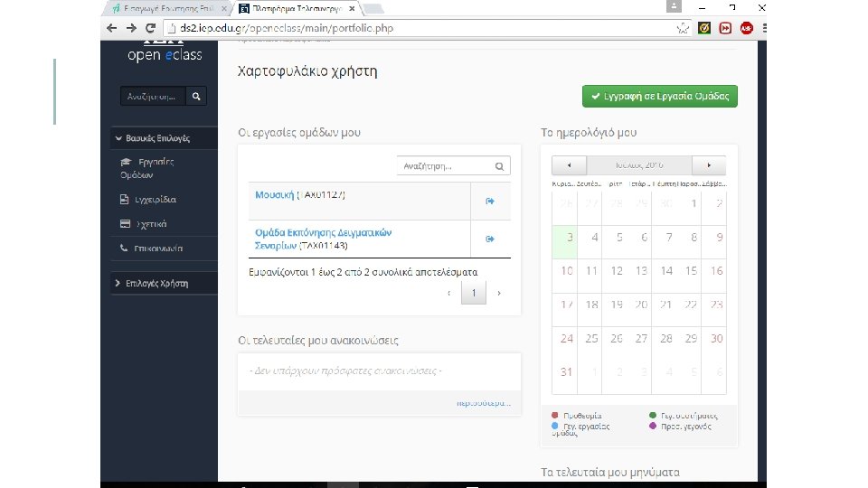Click the Εγγραφή σε Εργασία Ομάδας button

tap(660, 97)
